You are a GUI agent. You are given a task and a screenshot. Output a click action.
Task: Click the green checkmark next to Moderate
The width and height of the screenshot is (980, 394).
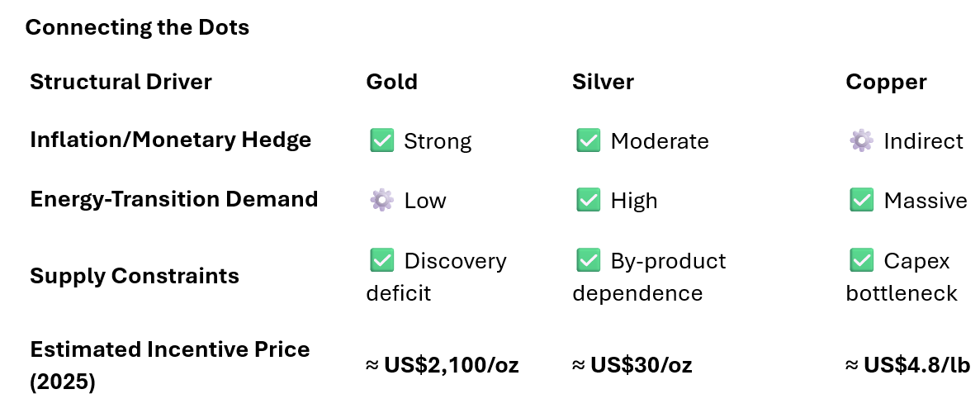588,140
